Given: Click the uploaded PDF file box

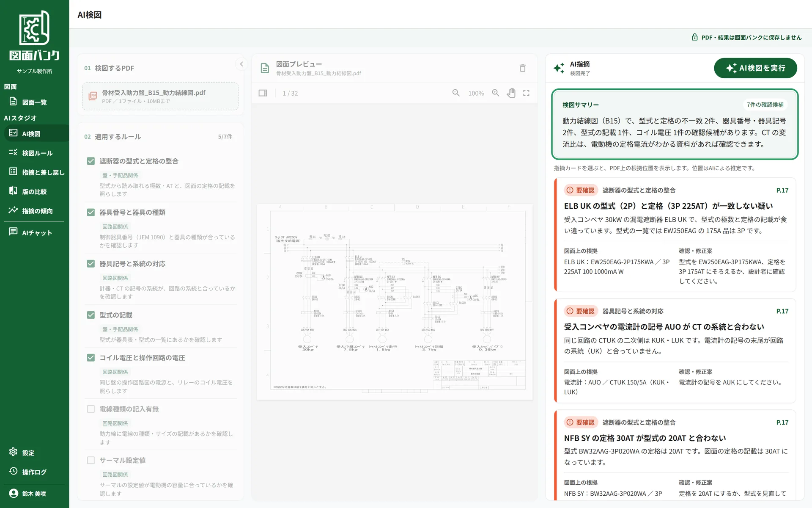Looking at the screenshot, I should pyautogui.click(x=160, y=97).
